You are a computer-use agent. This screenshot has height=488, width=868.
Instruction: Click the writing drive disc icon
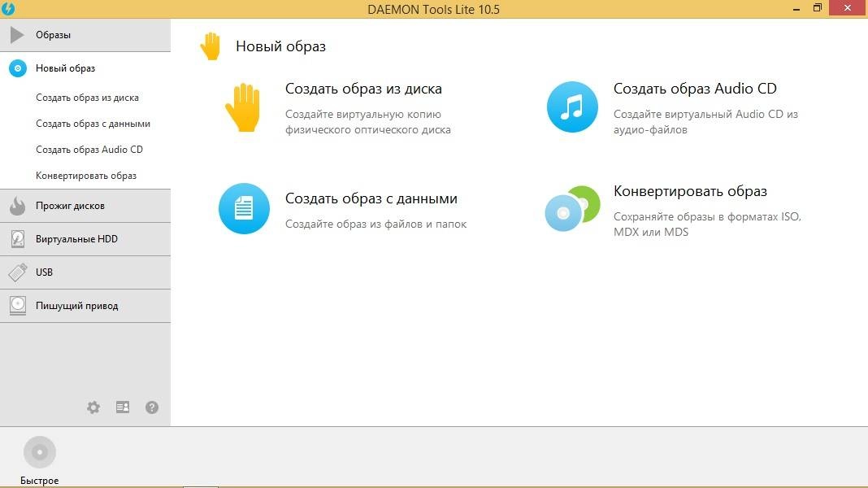point(18,306)
